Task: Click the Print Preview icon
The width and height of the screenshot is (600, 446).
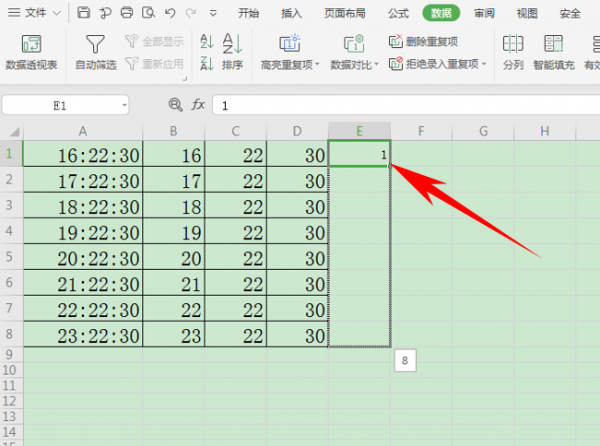Action: 148,13
